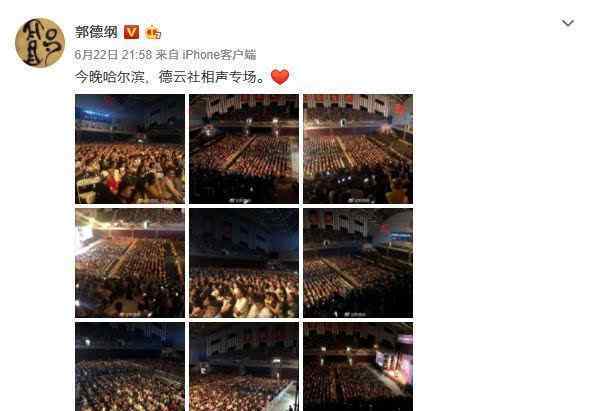Click watermark on middle-right photo
591x411 pixels.
pos(356,314)
